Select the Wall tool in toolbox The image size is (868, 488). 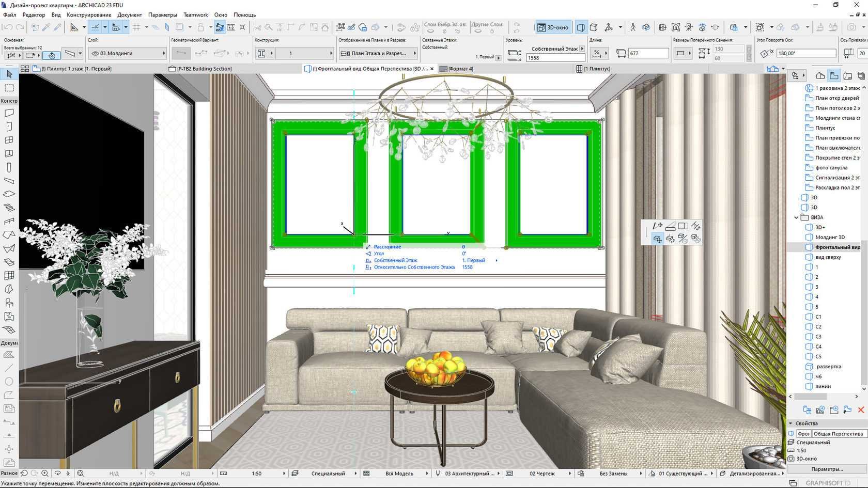[x=9, y=113]
